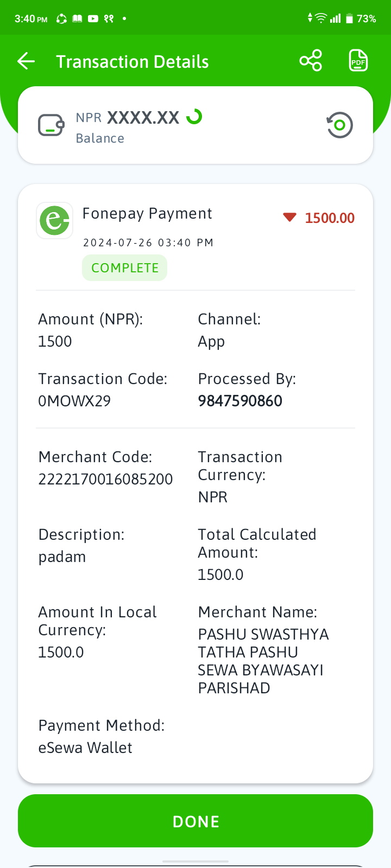Tap the red 1500.00 amount
The image size is (391, 868).
coord(330,218)
